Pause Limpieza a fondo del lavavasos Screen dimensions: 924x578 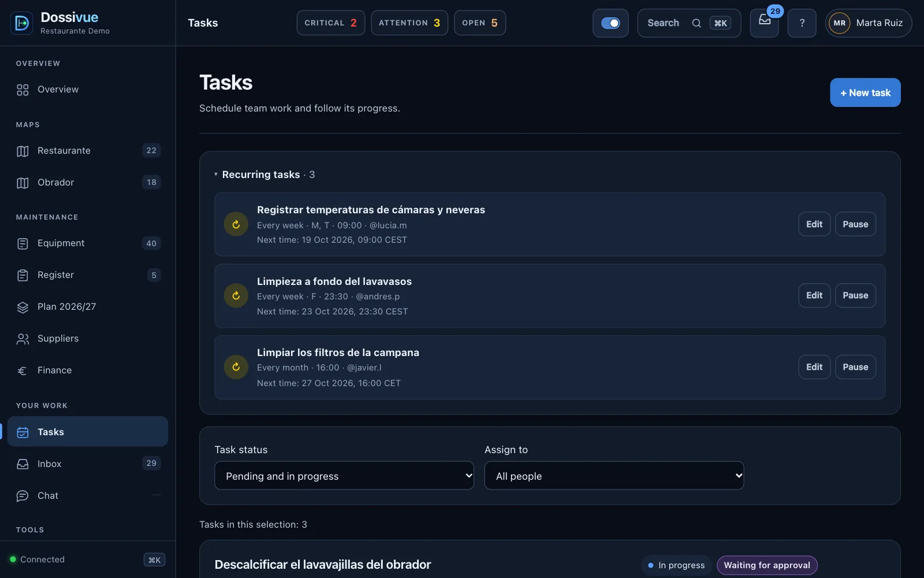pos(855,295)
